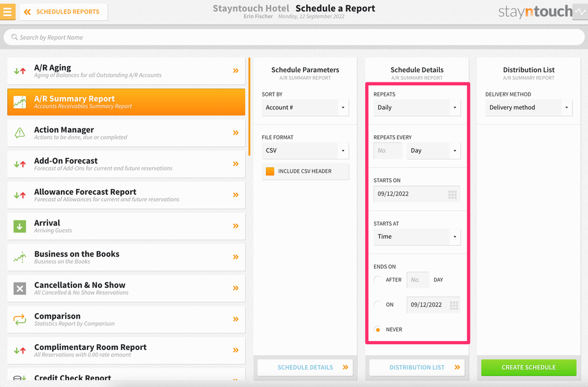Image resolution: width=588 pixels, height=387 pixels.
Task: Click the Cancellation & No Show title
Action: pos(79,285)
